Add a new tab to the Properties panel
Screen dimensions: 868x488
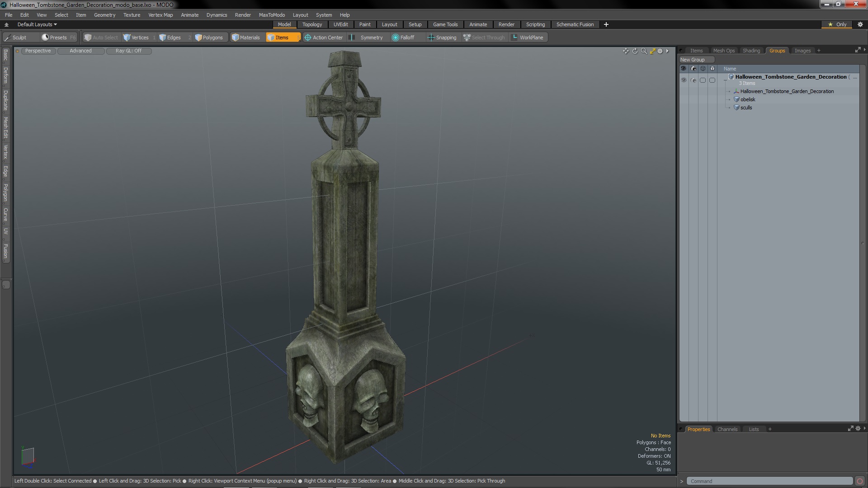click(770, 429)
